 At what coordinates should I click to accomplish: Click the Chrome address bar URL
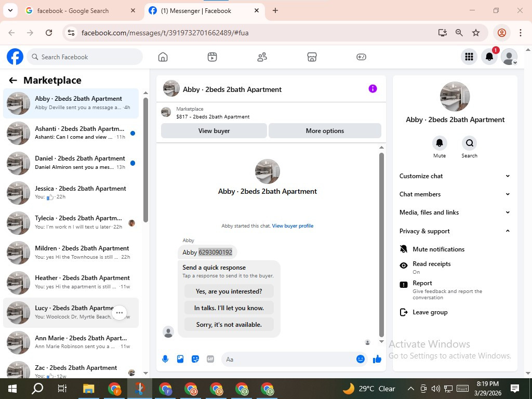165,33
